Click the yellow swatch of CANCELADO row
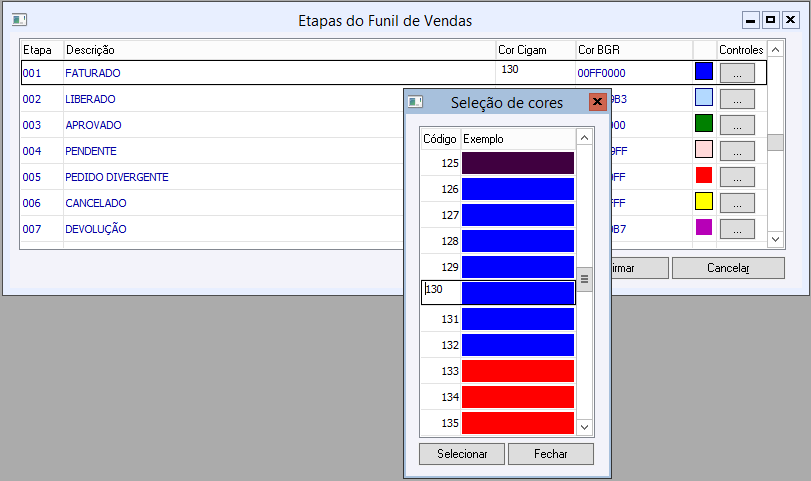811x481 pixels. click(704, 201)
